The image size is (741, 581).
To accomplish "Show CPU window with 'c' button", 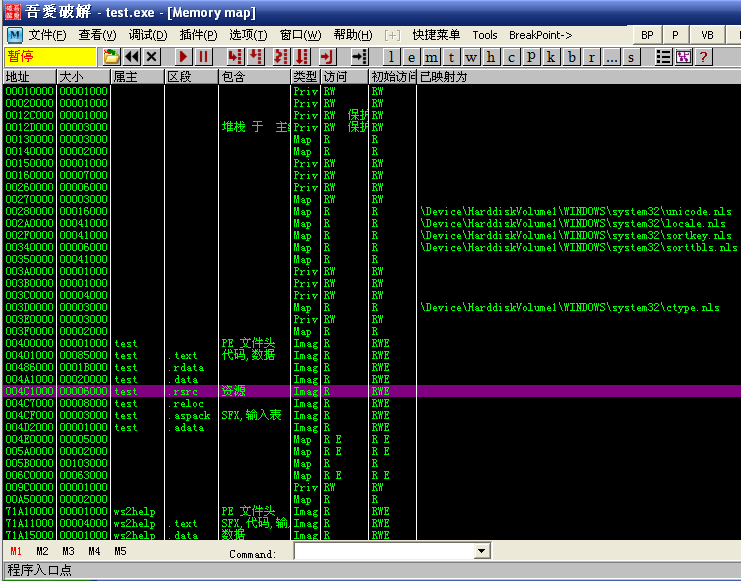I will pos(511,57).
